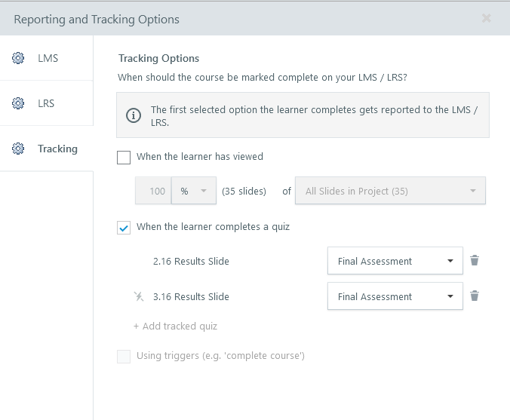Click the gear icon beside Tracking
This screenshot has width=510, height=420.
[x=19, y=149]
